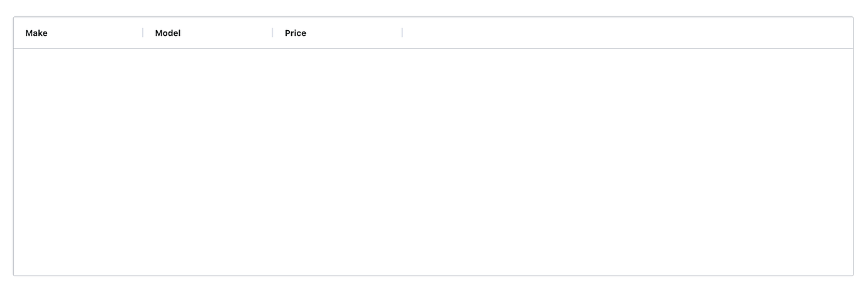This screenshot has width=868, height=292.
Task: Click the resize handle after Price column
Action: point(402,33)
